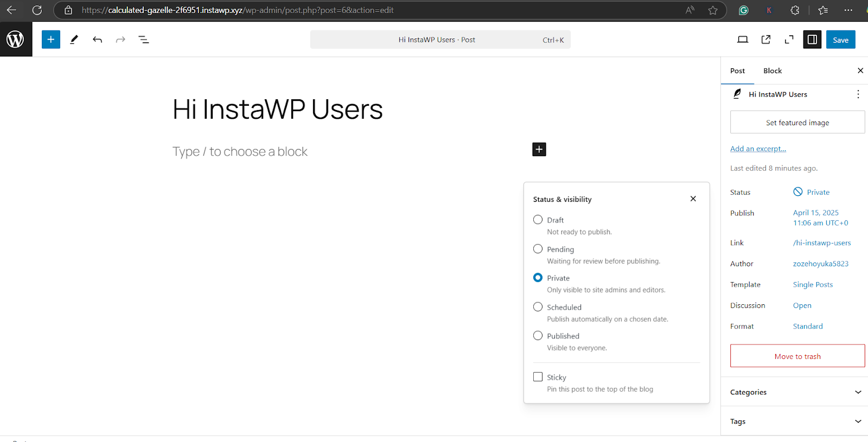Image resolution: width=868 pixels, height=442 pixels.
Task: Open Grammarly extension icon
Action: click(x=744, y=10)
